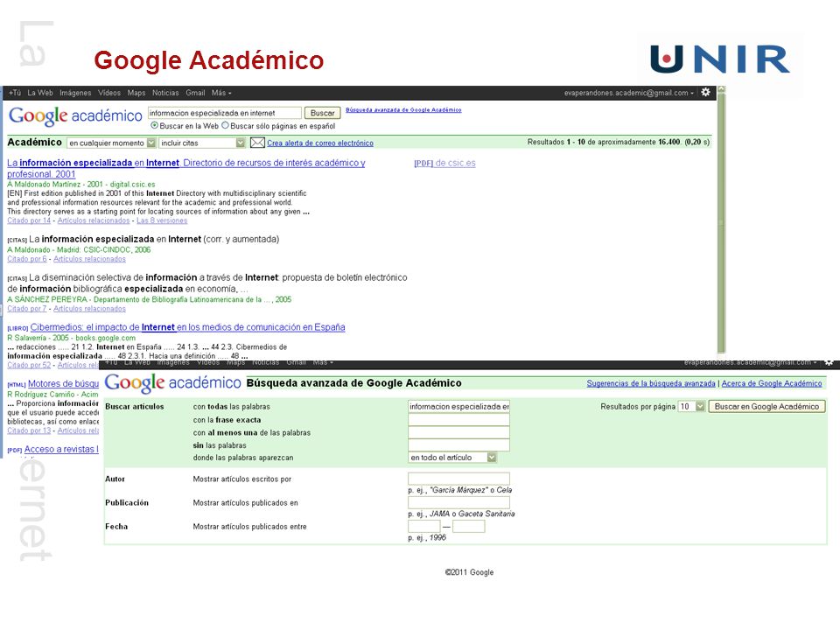
Task: Click 'Citado por 7' link
Action: [x=27, y=309]
